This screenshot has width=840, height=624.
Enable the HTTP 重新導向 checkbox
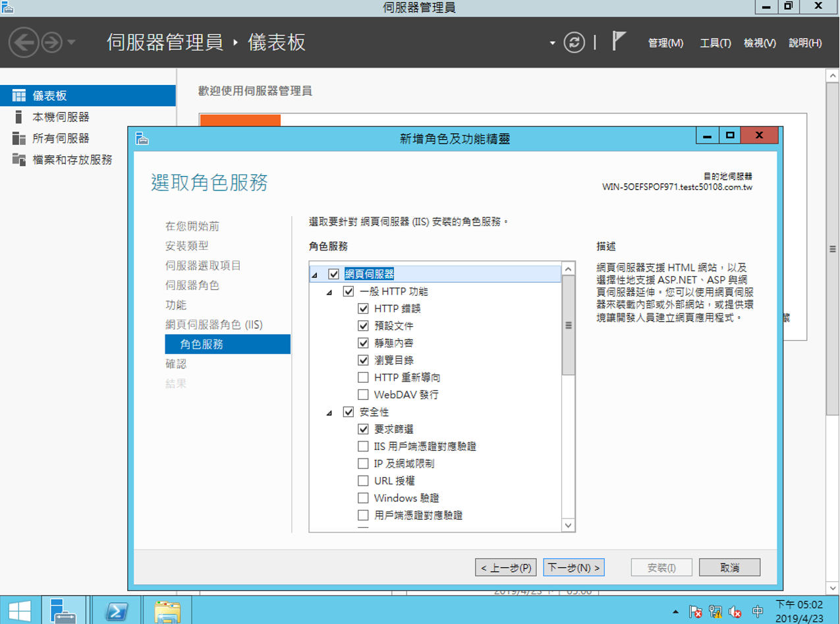click(363, 378)
